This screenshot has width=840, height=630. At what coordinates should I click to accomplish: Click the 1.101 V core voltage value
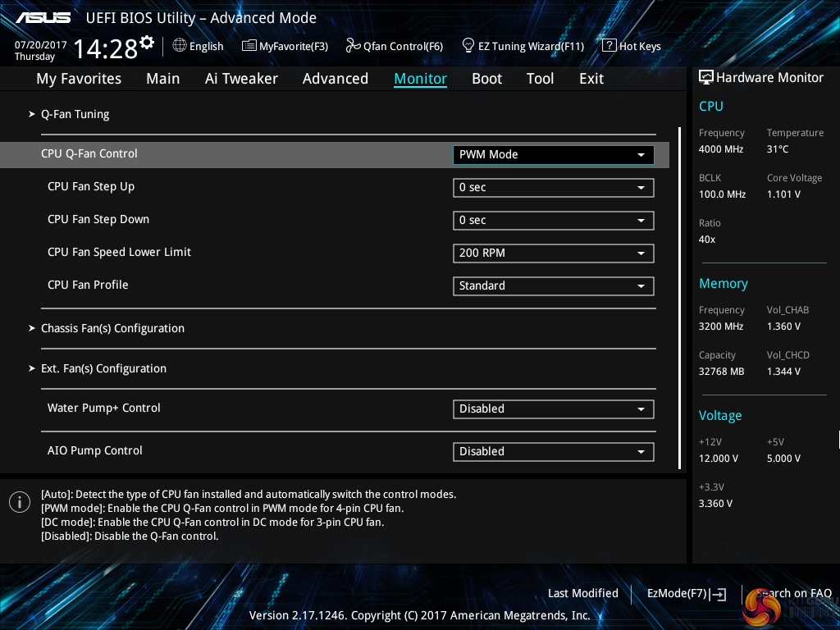(783, 194)
